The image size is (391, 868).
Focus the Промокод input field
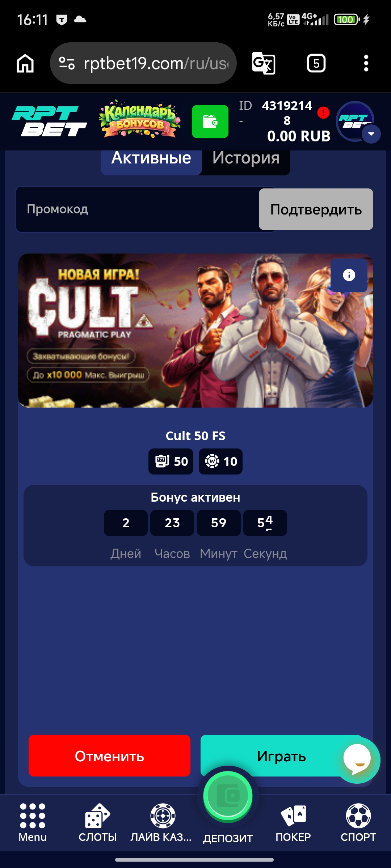coord(138,209)
